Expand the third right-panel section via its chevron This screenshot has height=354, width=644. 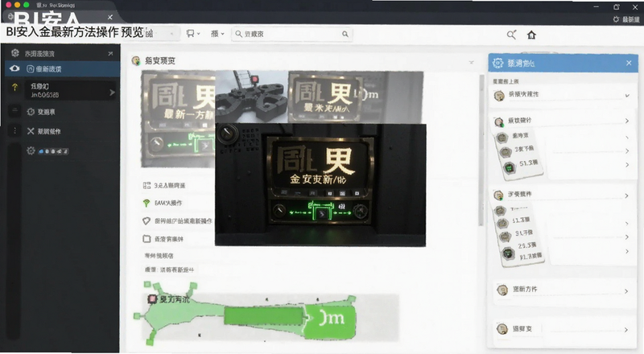point(626,196)
